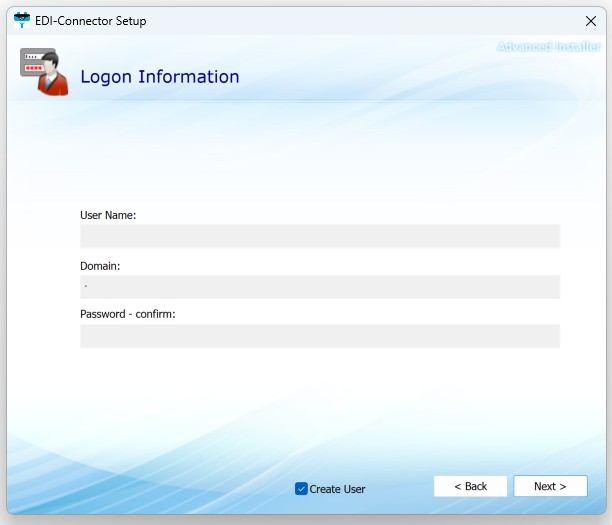Click the Password - confirm input field
Image resolution: width=612 pixels, height=525 pixels.
tap(320, 336)
